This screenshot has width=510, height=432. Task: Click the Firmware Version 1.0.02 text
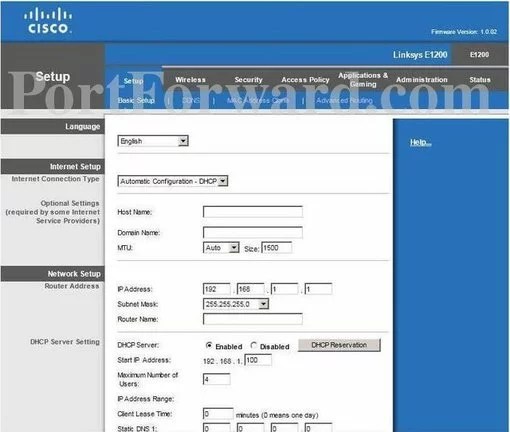464,32
